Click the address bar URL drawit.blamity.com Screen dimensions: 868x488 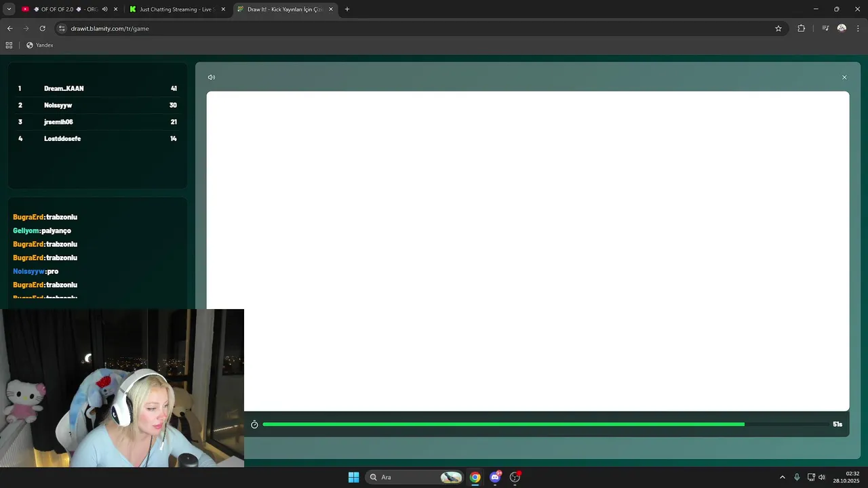click(110, 28)
